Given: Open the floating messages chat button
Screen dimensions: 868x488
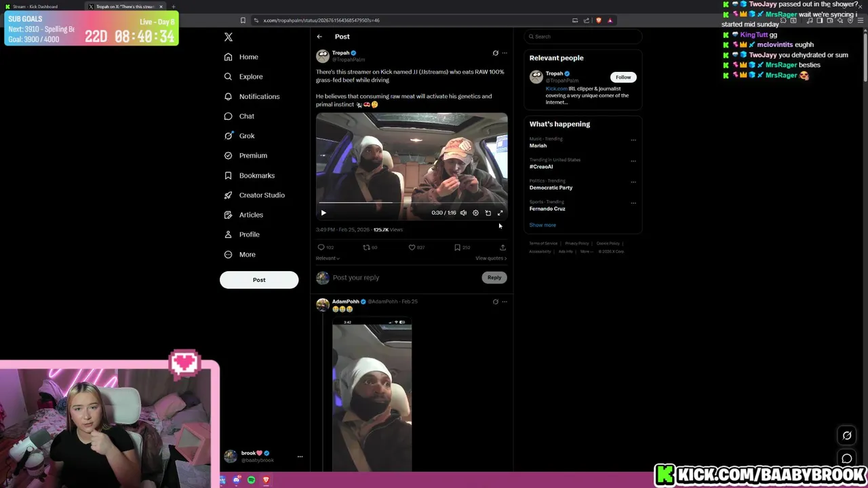Looking at the screenshot, I should 847,459.
